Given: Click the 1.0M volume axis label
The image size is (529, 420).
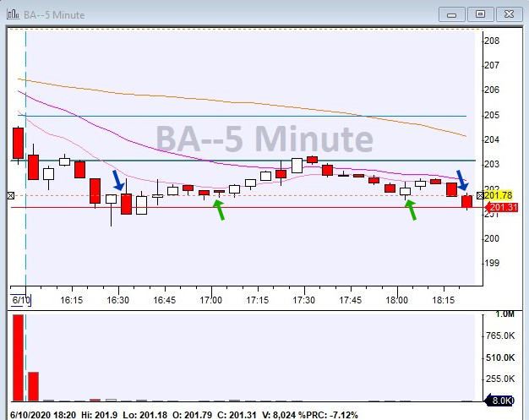Looking at the screenshot, I should [x=504, y=314].
